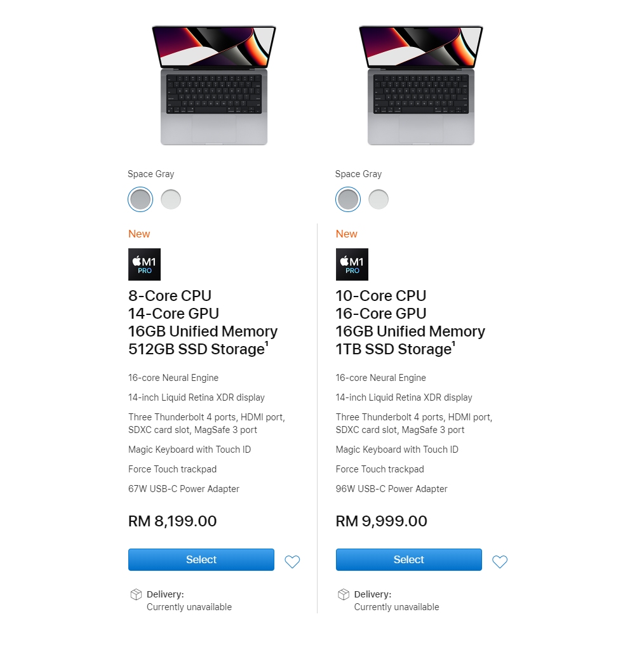This screenshot has width=644, height=647.
Task: Click the M1 Pro chip icon for 10-Core model
Action: (x=352, y=264)
